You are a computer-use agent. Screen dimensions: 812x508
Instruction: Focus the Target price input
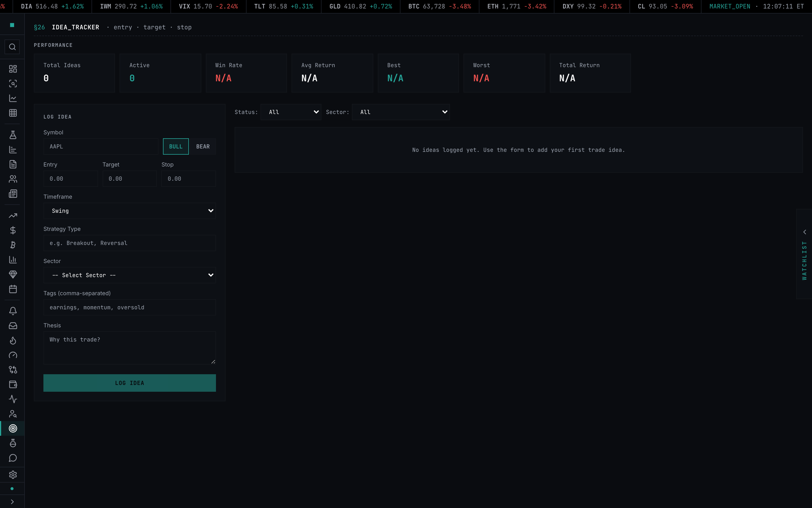point(129,179)
